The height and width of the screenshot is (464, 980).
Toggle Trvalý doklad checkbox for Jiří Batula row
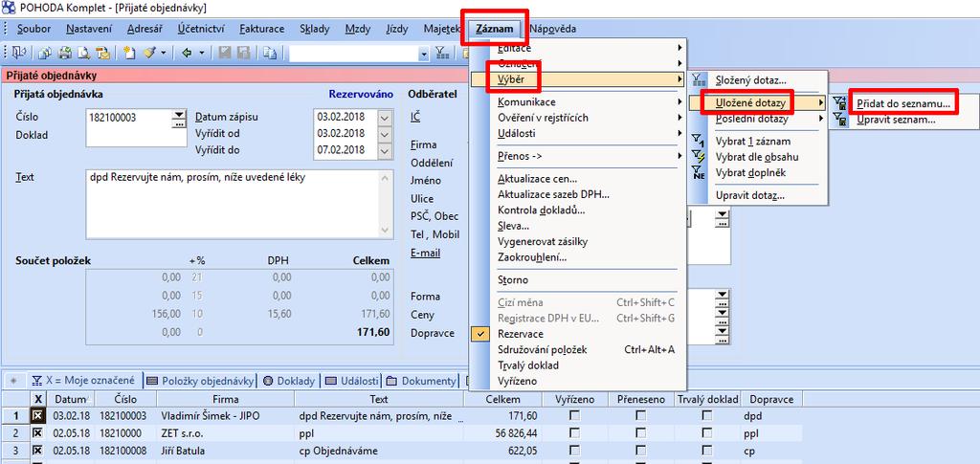707,451
